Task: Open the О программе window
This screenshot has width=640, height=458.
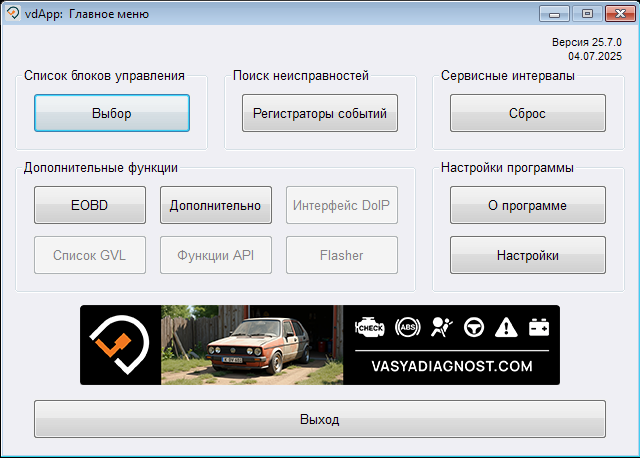Action: coord(527,205)
